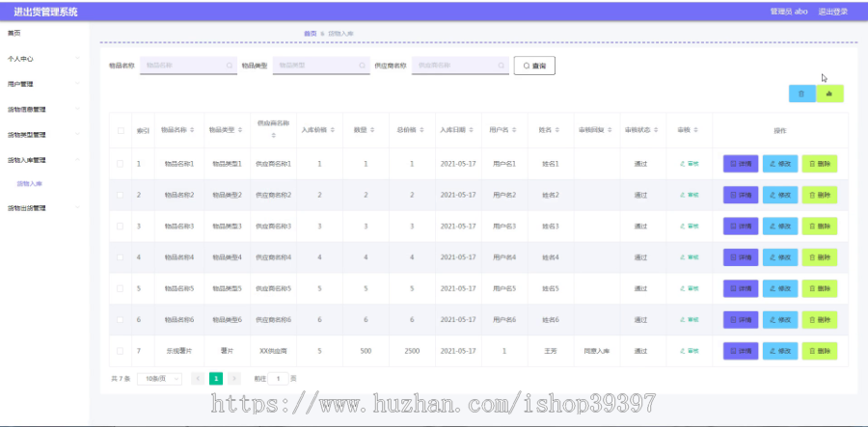Sort table by 总价格 column arrows
The image size is (868, 427).
[x=421, y=130]
